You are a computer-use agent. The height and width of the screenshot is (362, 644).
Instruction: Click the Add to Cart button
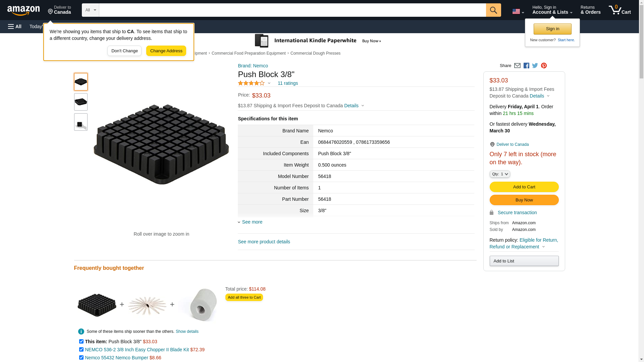click(524, 187)
